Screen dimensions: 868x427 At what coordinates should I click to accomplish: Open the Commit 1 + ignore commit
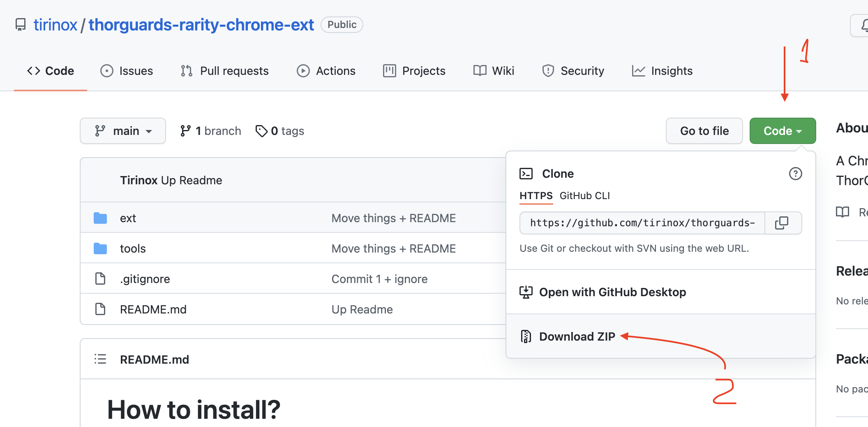(x=380, y=279)
